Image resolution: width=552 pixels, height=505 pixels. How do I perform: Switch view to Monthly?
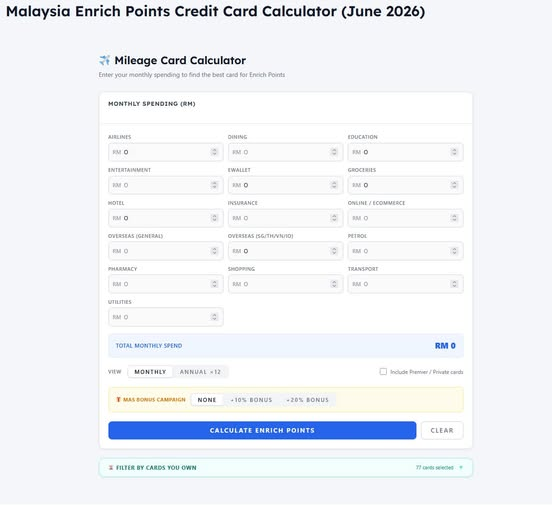(150, 372)
